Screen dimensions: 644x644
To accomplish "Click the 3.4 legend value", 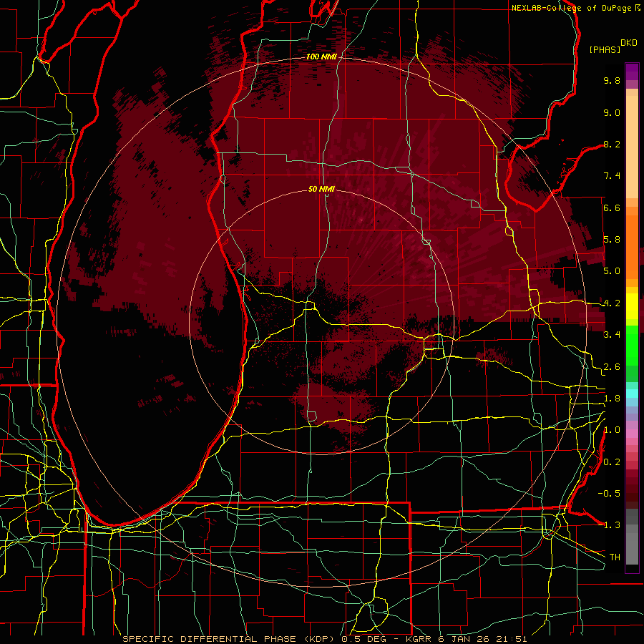I will 612,335.
